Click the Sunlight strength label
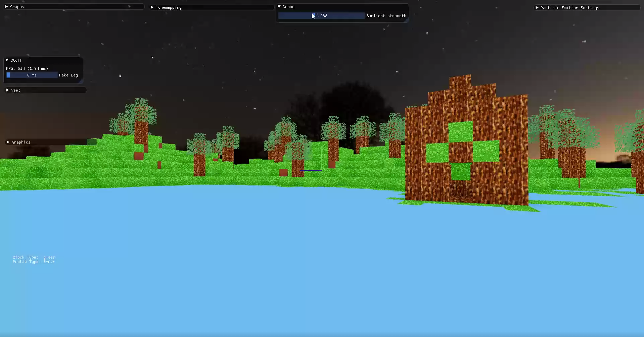644x337 pixels. click(386, 15)
